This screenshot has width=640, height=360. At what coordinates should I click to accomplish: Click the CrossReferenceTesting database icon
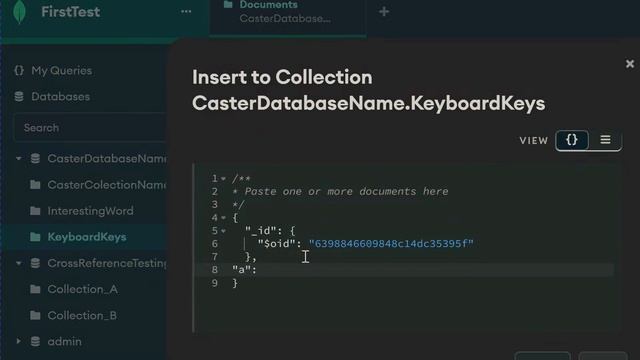click(x=36, y=263)
